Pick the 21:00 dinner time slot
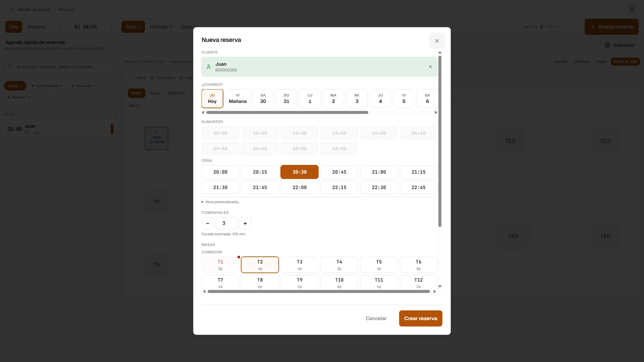The image size is (644, 362). (379, 172)
